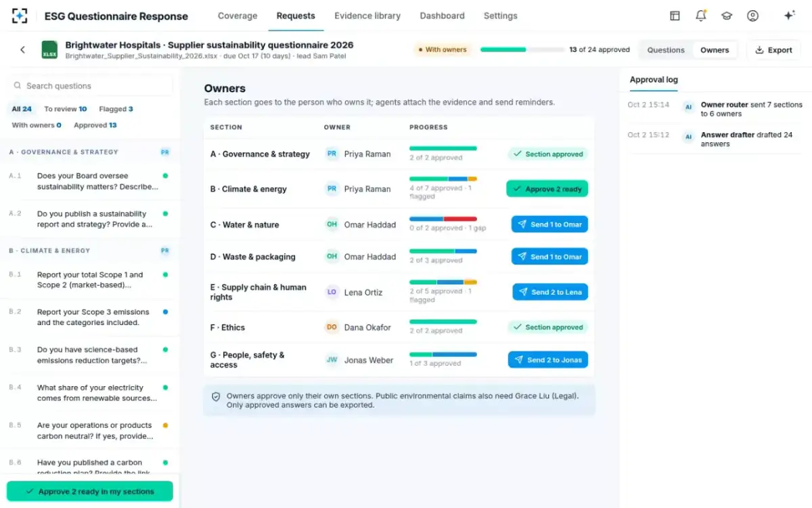Image resolution: width=812 pixels, height=508 pixels.
Task: Open question B.2 about Scope 3 emissions
Action: pyautogui.click(x=90, y=318)
